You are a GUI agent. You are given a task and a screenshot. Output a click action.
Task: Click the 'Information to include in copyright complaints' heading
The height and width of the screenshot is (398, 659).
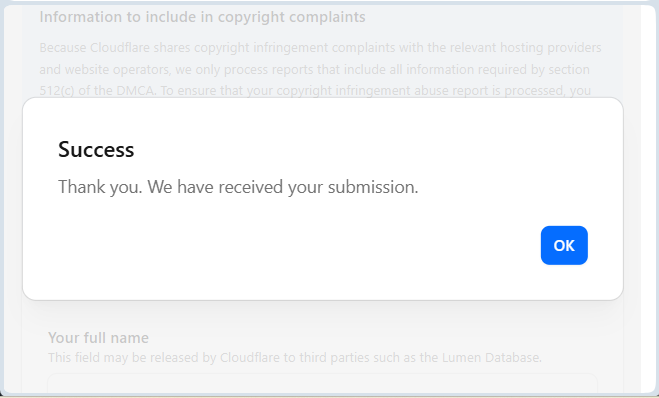[x=203, y=17]
